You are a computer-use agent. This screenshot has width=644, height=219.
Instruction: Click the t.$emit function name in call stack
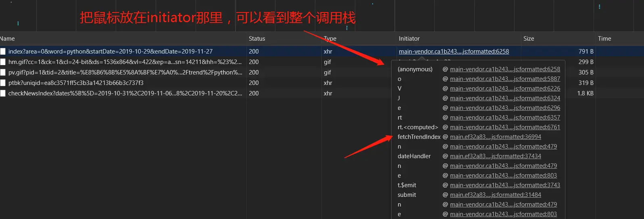[x=407, y=185]
